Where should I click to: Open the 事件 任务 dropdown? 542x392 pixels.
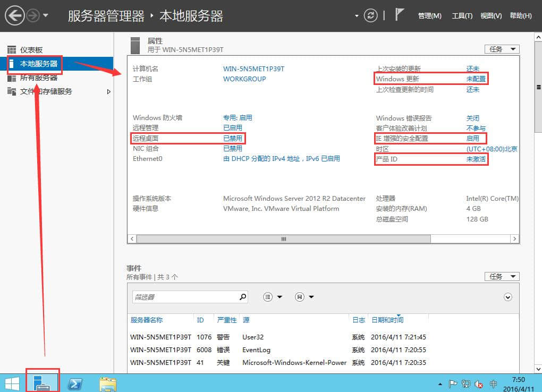(x=502, y=277)
